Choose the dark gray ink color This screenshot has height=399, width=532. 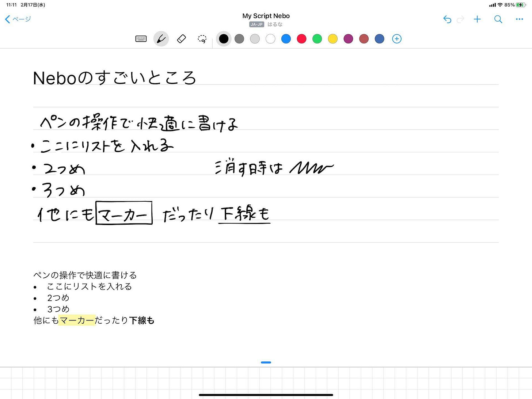[x=239, y=39]
